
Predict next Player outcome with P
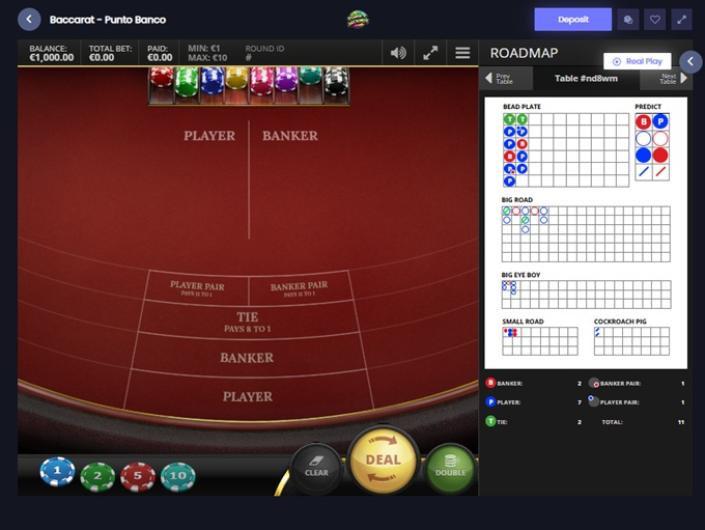660,122
